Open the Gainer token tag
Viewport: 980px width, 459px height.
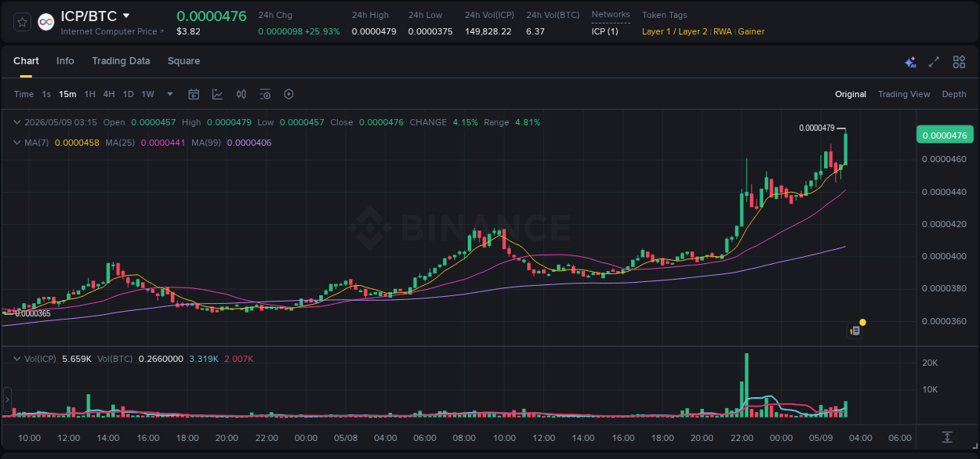751,31
